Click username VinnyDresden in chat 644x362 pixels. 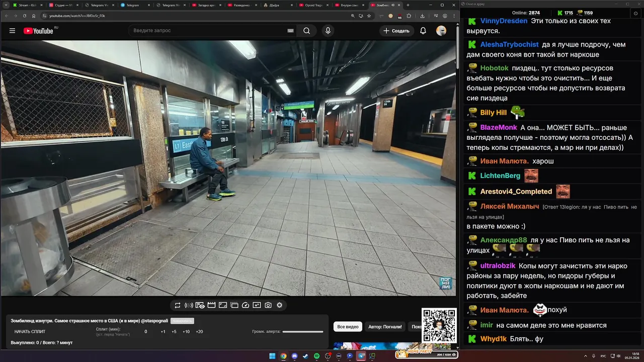[x=504, y=21]
